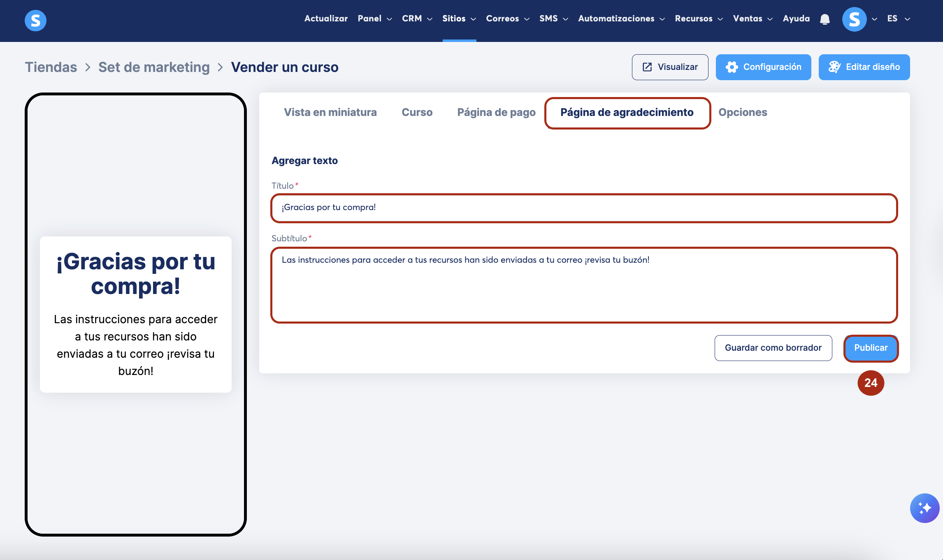943x560 pixels.
Task: Click the Subtítulo text area
Action: pyautogui.click(x=584, y=285)
